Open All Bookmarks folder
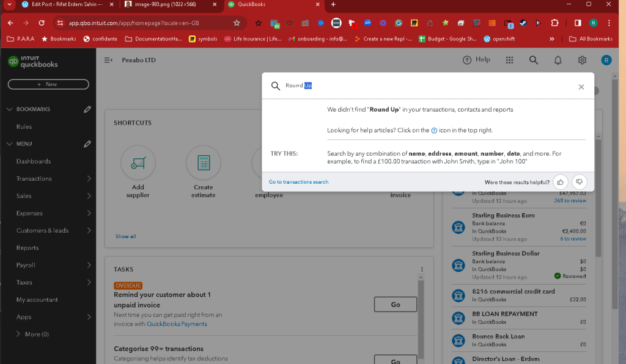This screenshot has height=364, width=626. point(591,39)
